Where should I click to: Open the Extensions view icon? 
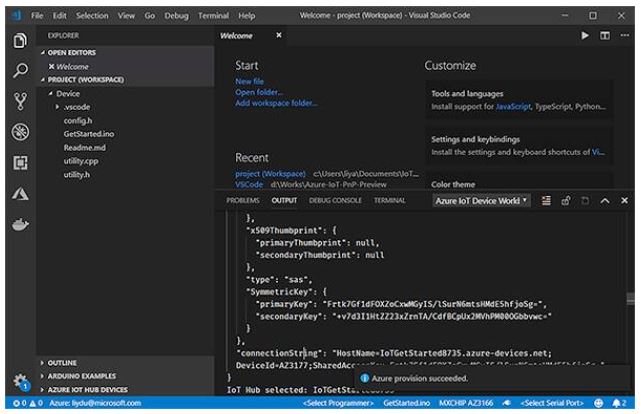pos(19,162)
